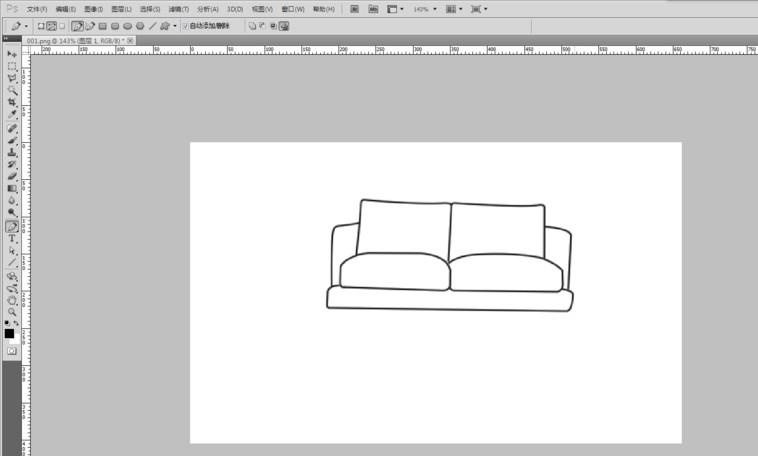Pick Polygon shape in options bar
The image size is (758, 456).
[x=140, y=26]
